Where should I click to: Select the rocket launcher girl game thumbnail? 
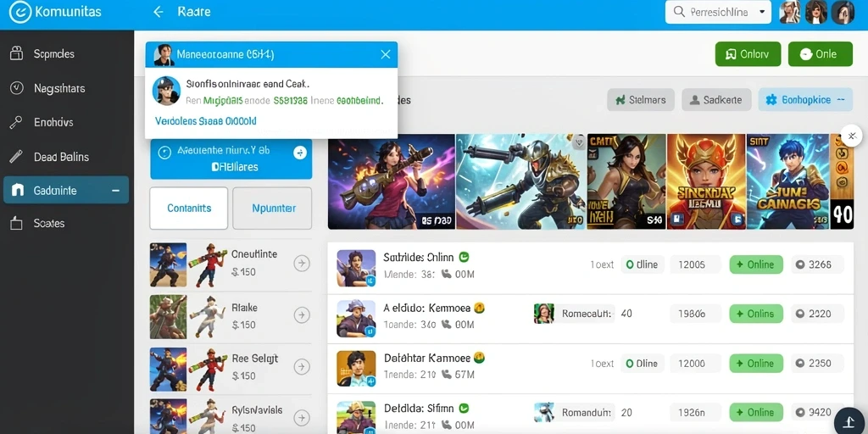pyautogui.click(x=392, y=181)
